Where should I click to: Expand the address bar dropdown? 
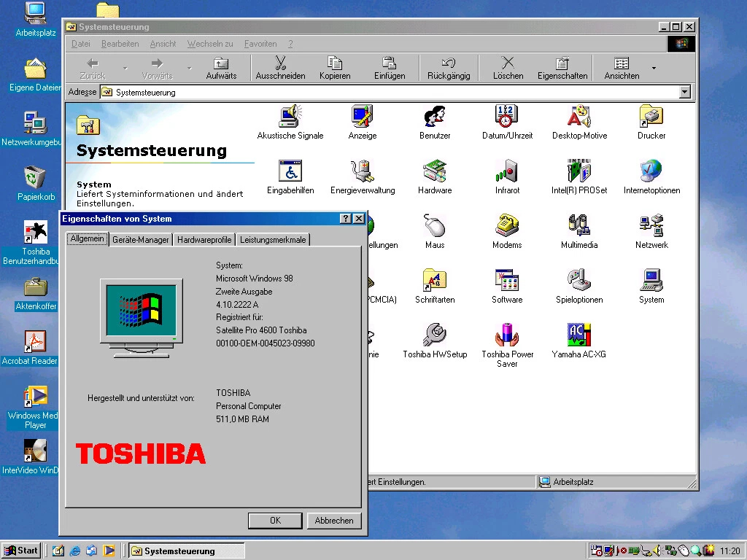(x=684, y=92)
